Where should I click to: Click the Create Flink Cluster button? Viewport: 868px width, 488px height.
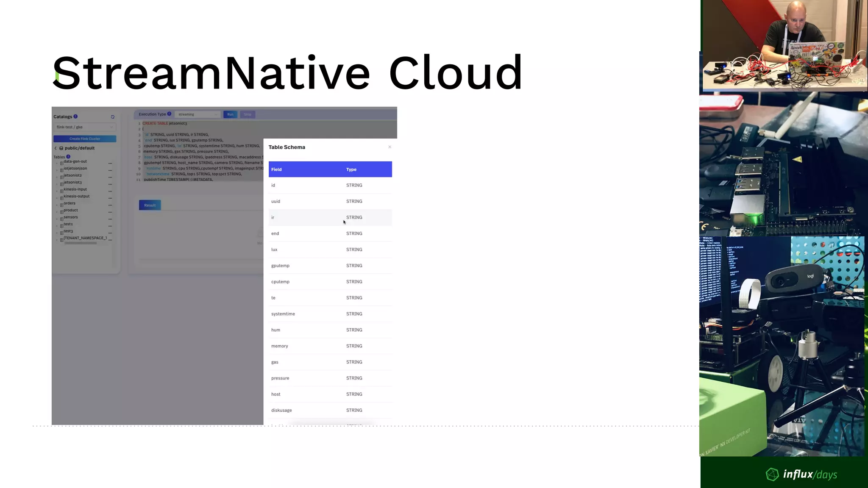coord(85,139)
